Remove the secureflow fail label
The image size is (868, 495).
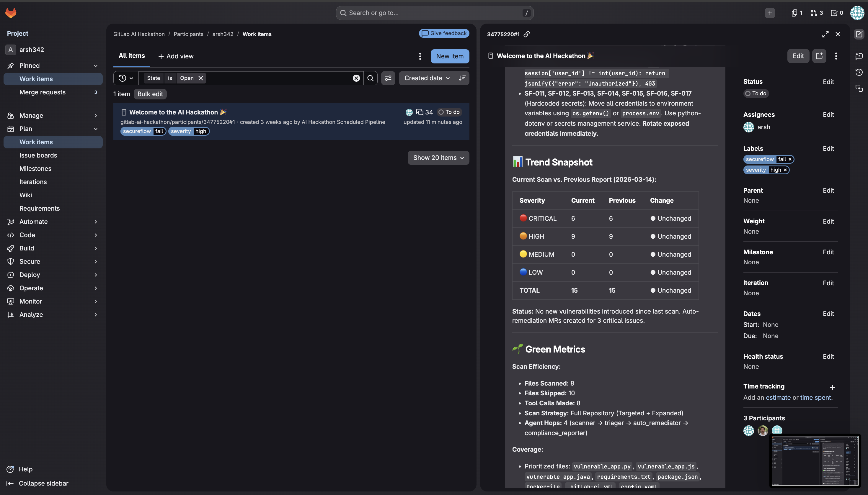790,159
